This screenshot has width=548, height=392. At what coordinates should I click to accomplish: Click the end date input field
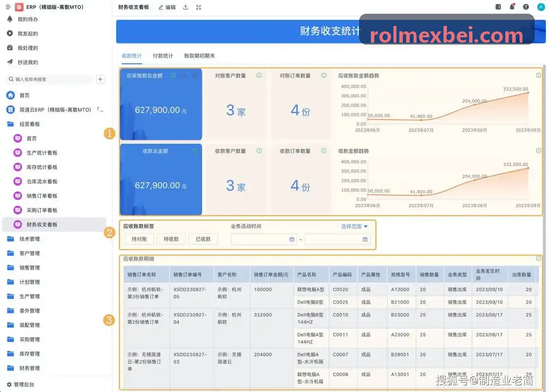[x=337, y=240]
